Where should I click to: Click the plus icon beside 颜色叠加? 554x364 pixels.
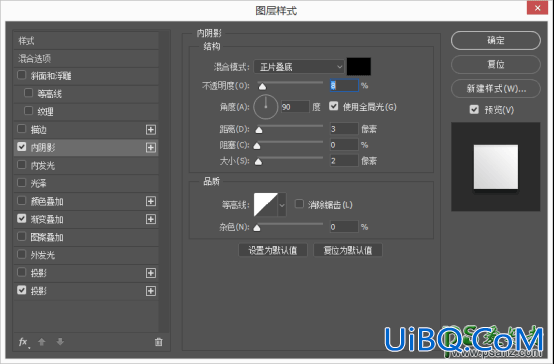(151, 201)
